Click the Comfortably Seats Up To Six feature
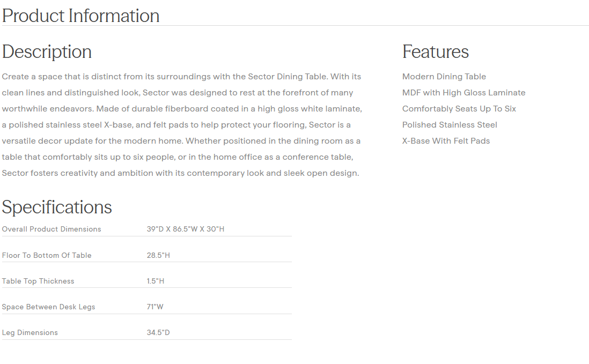Screen dimensions: 589x364 point(459,109)
